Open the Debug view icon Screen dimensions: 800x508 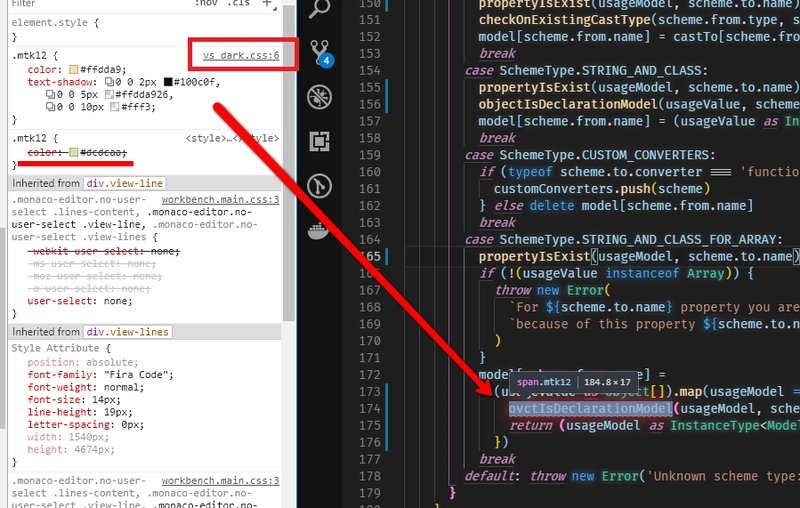[319, 97]
